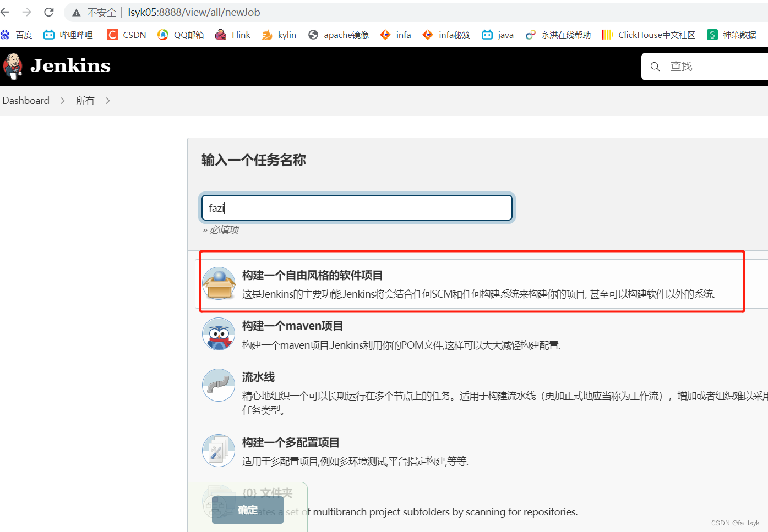Image resolution: width=768 pixels, height=532 pixels.
Task: Go to Dashboard breadcrumb
Action: point(26,101)
